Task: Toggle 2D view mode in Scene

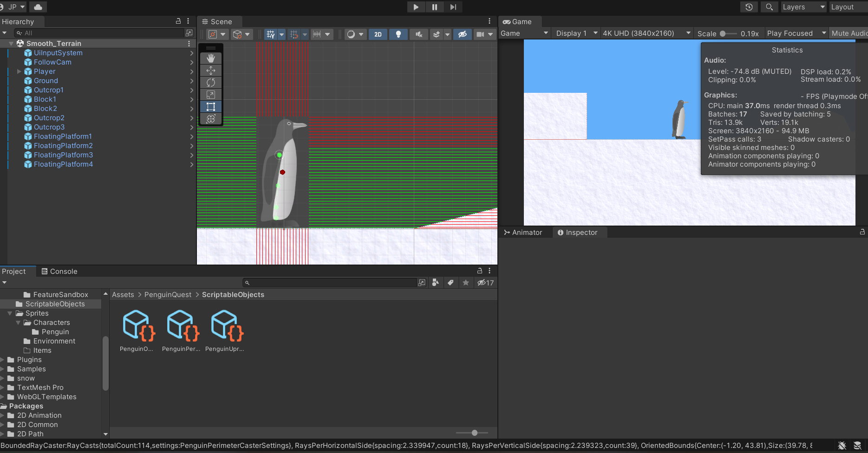Action: click(x=378, y=34)
